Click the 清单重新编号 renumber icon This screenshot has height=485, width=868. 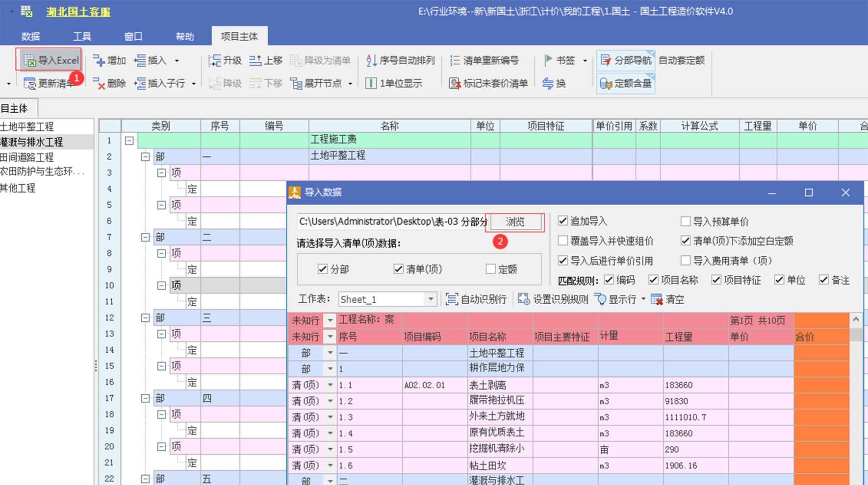455,60
